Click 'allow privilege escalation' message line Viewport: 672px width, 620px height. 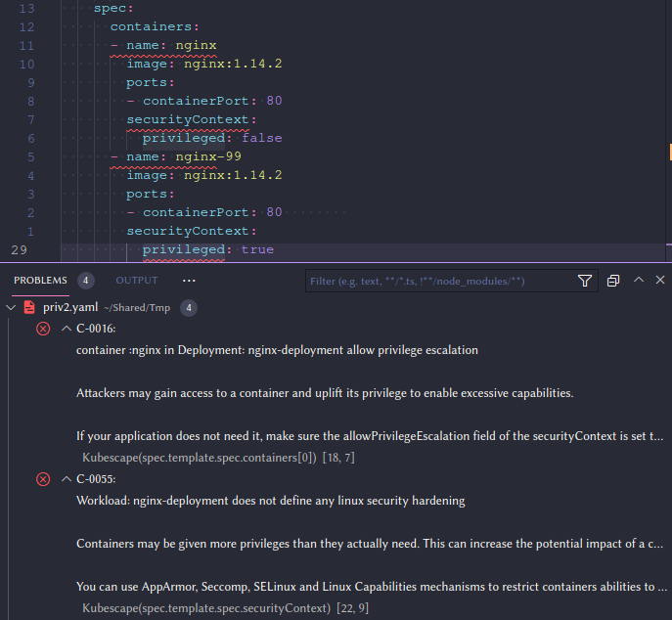[277, 350]
